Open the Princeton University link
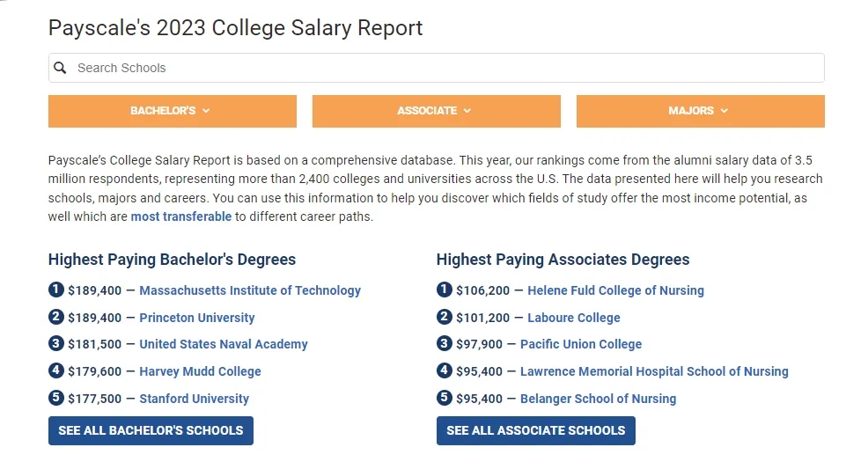868x462 pixels. [x=197, y=318]
